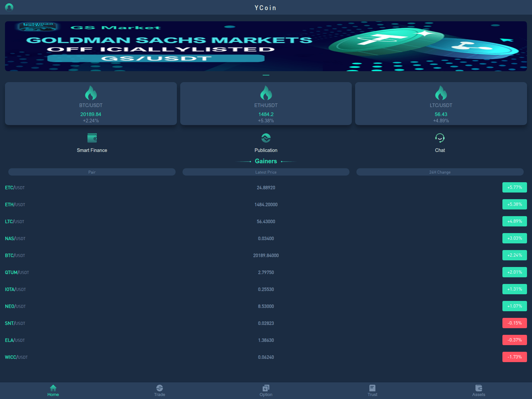The height and width of the screenshot is (399, 532).
Task: Select the NAS/USDT pair row
Action: tap(266, 238)
